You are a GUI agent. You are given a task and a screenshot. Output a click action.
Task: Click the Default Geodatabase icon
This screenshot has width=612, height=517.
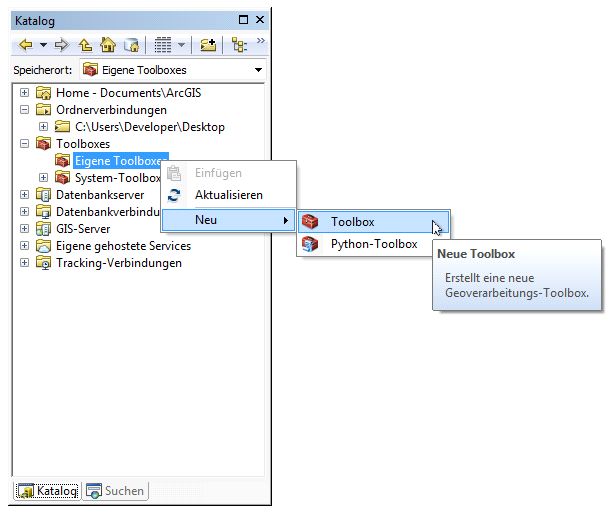[131, 45]
